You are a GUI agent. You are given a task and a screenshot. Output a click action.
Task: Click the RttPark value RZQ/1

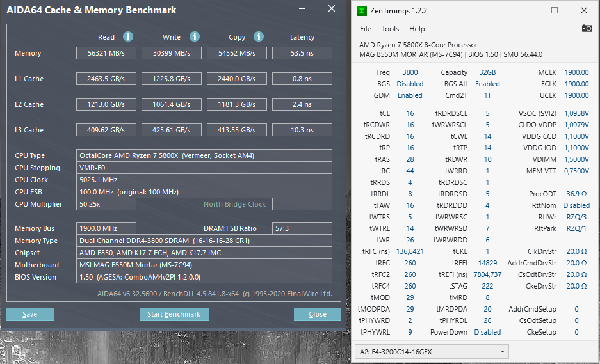pyautogui.click(x=576, y=228)
